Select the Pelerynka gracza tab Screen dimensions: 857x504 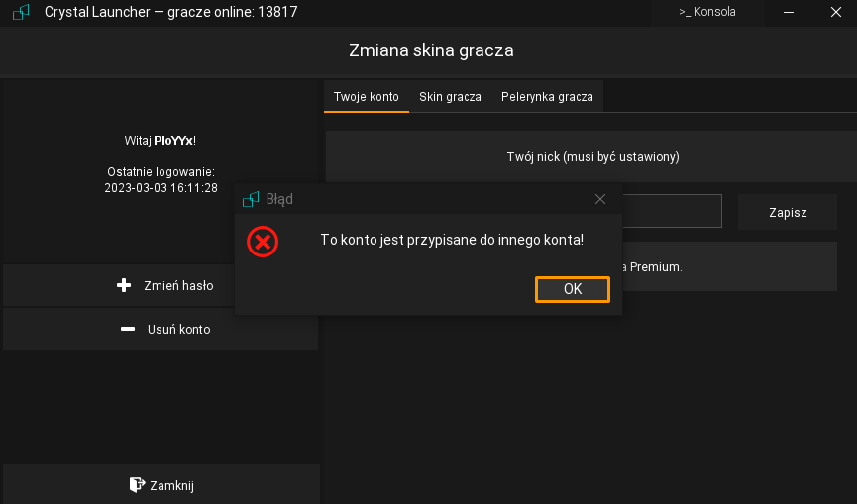point(547,97)
